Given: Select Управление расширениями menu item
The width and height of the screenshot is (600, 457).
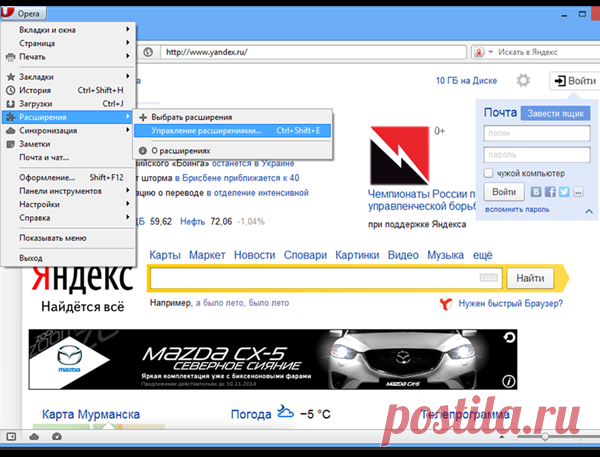Looking at the screenshot, I should click(x=232, y=131).
